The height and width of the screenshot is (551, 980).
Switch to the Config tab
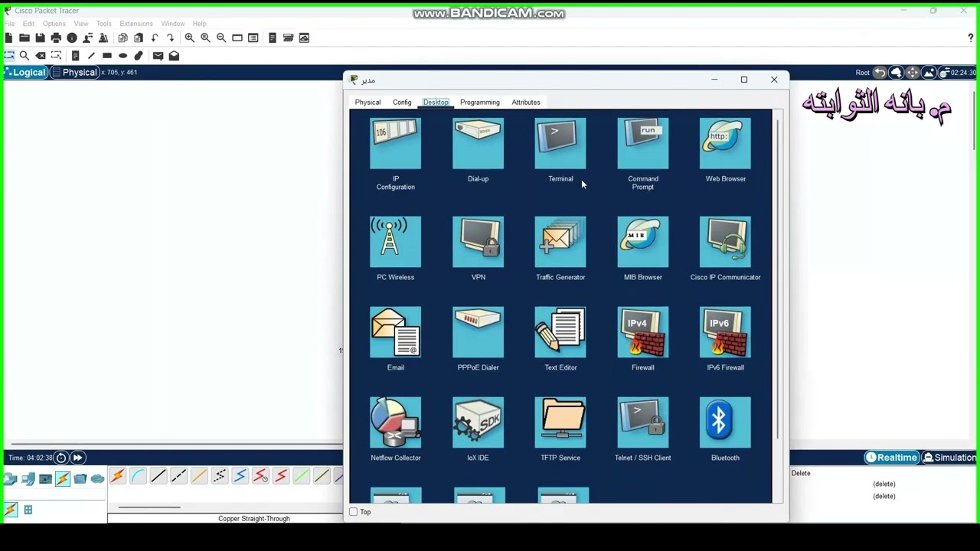coord(402,102)
